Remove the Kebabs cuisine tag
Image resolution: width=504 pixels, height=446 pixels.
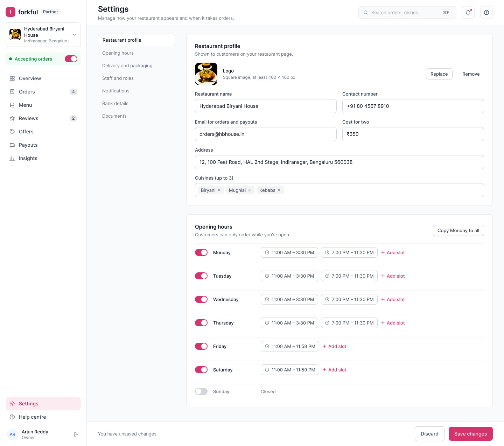279,190
